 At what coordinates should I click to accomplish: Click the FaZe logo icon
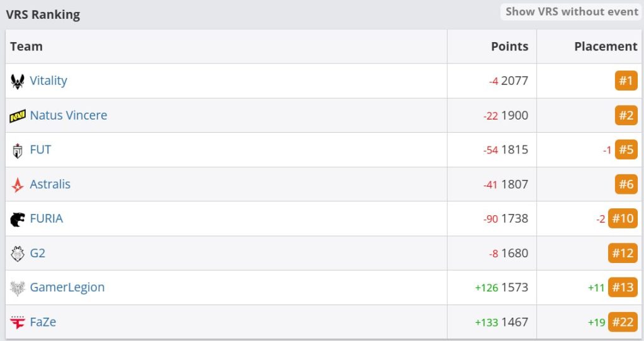pyautogui.click(x=17, y=323)
